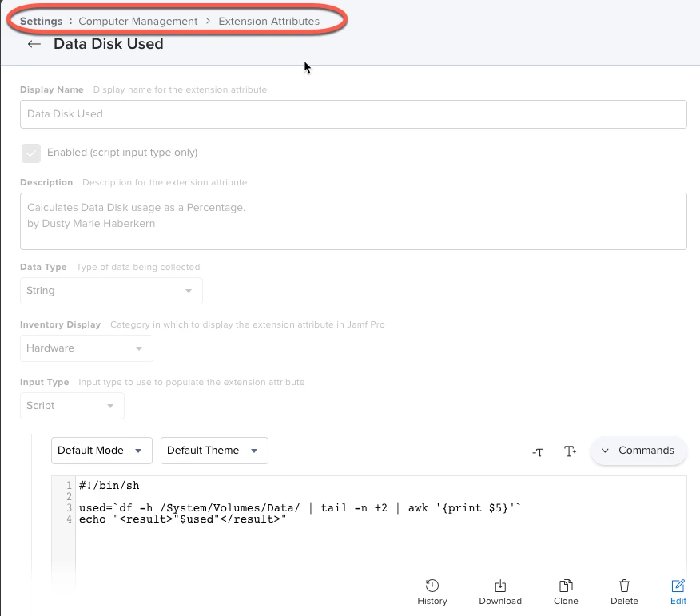Click inside the Description text area
This screenshot has width=700, height=616.
point(353,221)
